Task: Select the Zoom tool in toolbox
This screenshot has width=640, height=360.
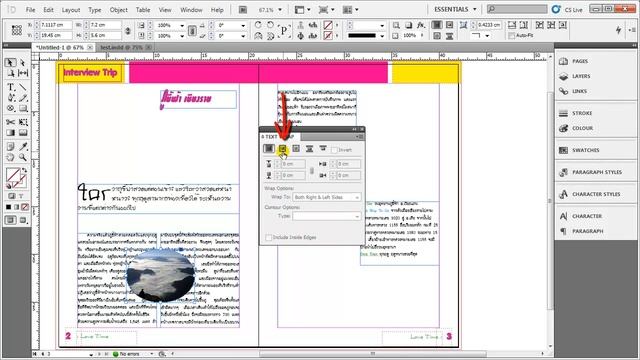Action: 23,157
